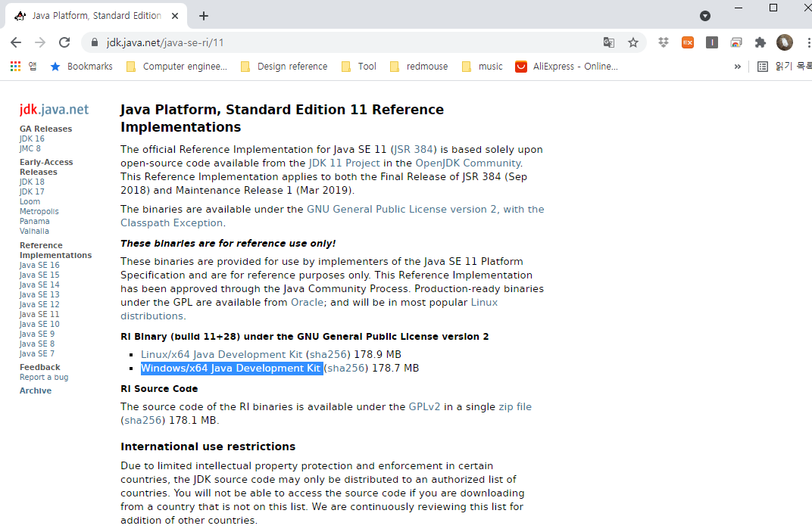Show more bookmarks via the chevron
Screen dimensions: 812x532
(x=738, y=67)
